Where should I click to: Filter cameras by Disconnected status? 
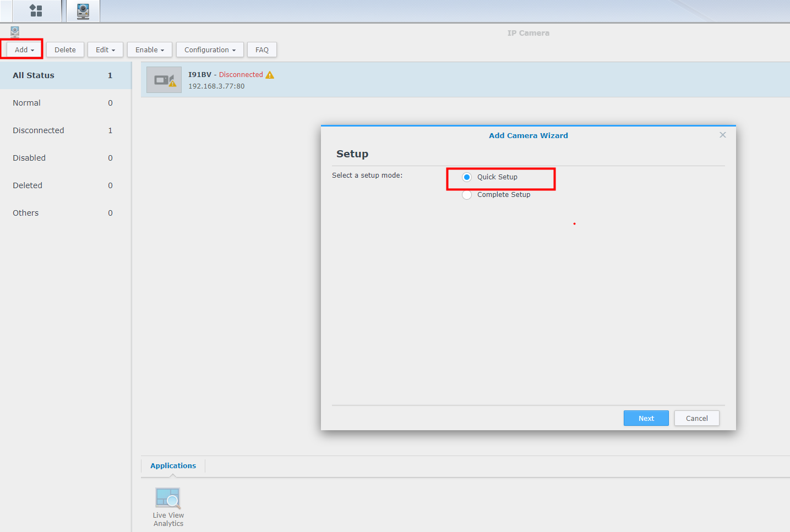pyautogui.click(x=39, y=130)
